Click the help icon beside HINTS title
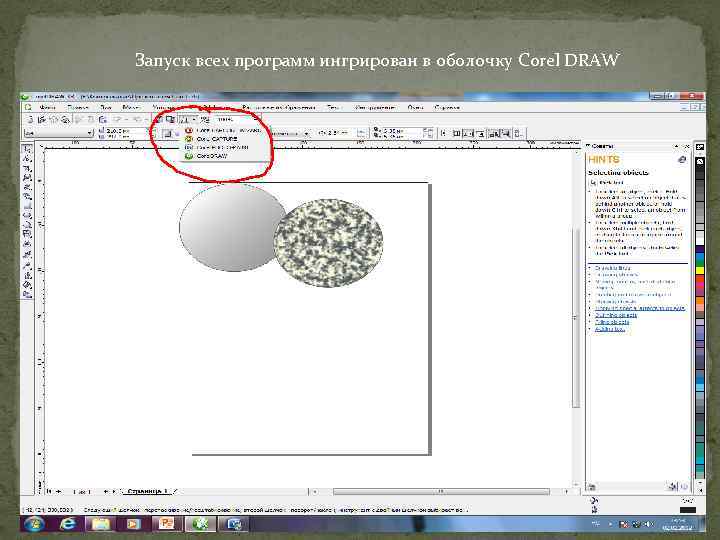 (682, 159)
